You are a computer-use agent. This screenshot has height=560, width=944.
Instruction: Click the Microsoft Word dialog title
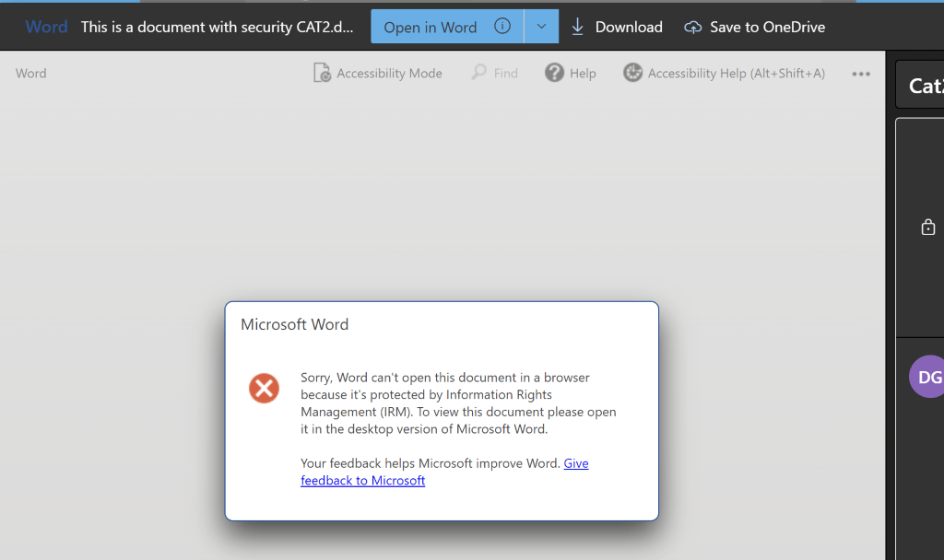point(294,324)
